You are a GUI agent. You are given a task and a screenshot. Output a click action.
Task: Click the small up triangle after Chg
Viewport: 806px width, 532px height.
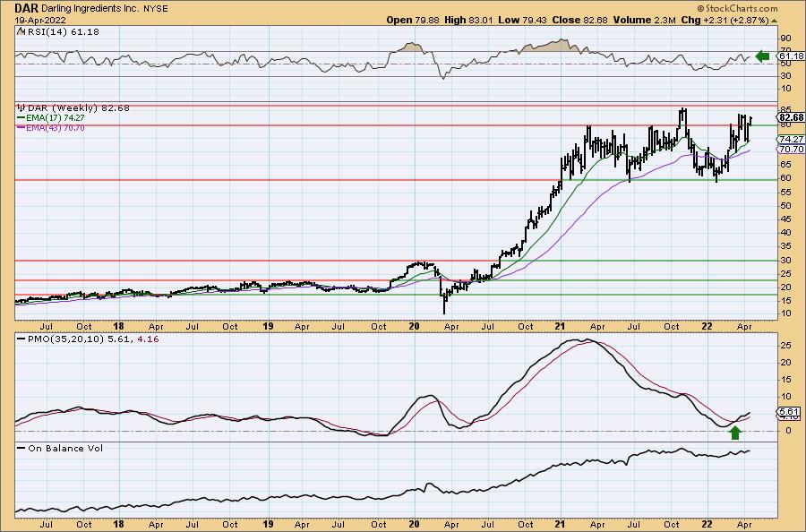click(774, 21)
